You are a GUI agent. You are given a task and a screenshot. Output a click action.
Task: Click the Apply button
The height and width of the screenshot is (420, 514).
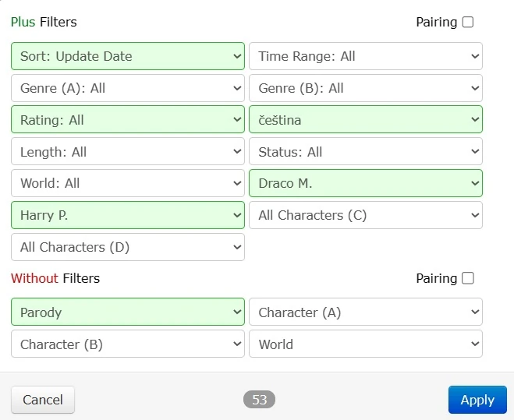tap(477, 400)
